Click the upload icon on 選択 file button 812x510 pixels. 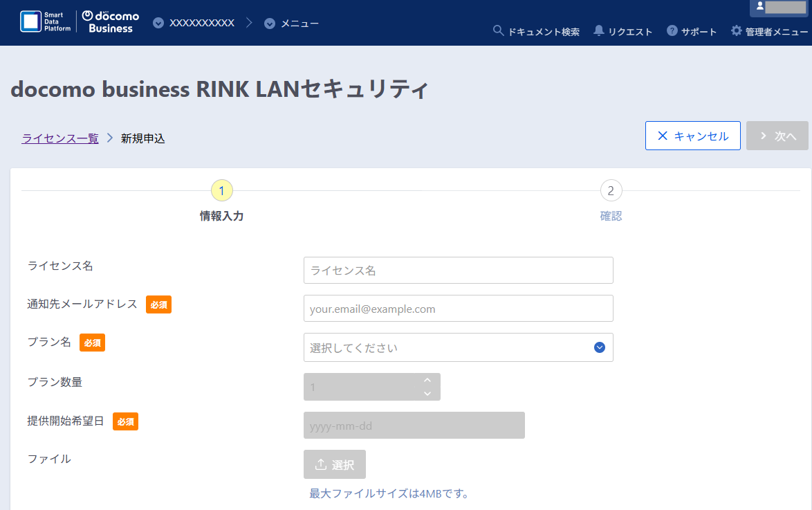(x=321, y=464)
